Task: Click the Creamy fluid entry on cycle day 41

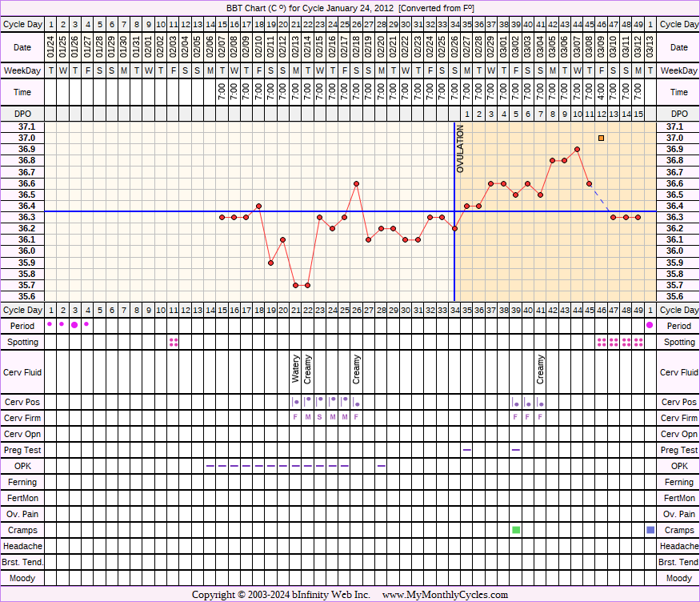Action: tap(541, 369)
